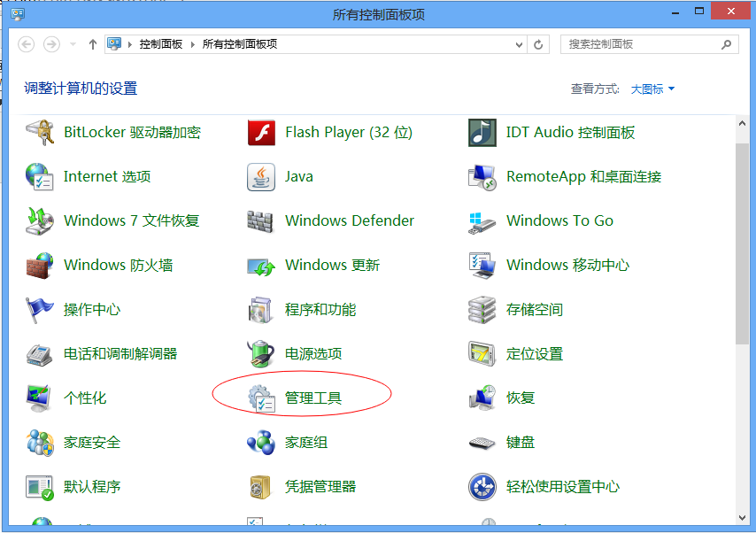Viewport: 756px width, 533px height.
Task: Open the 家庭安全 people icon
Action: click(40, 443)
